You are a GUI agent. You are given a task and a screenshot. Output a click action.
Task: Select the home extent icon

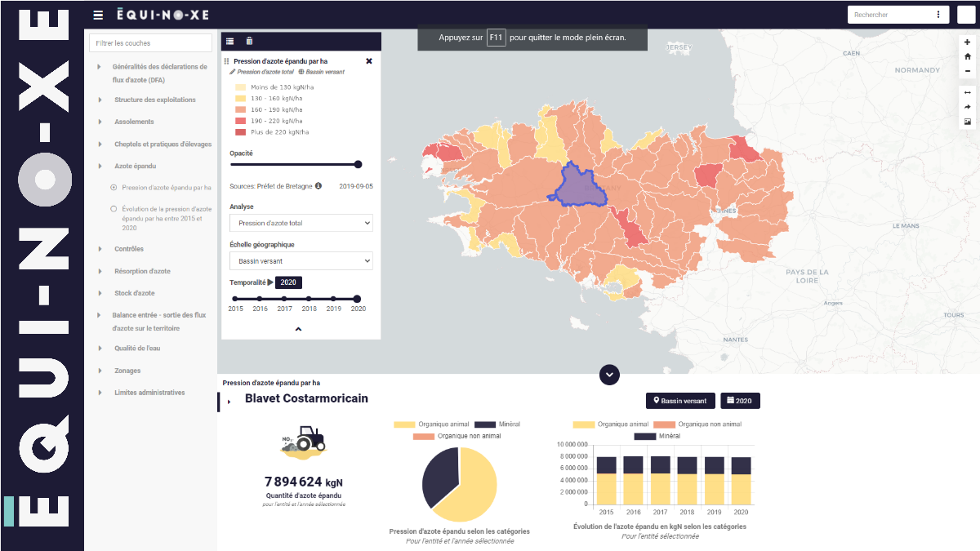(968, 56)
